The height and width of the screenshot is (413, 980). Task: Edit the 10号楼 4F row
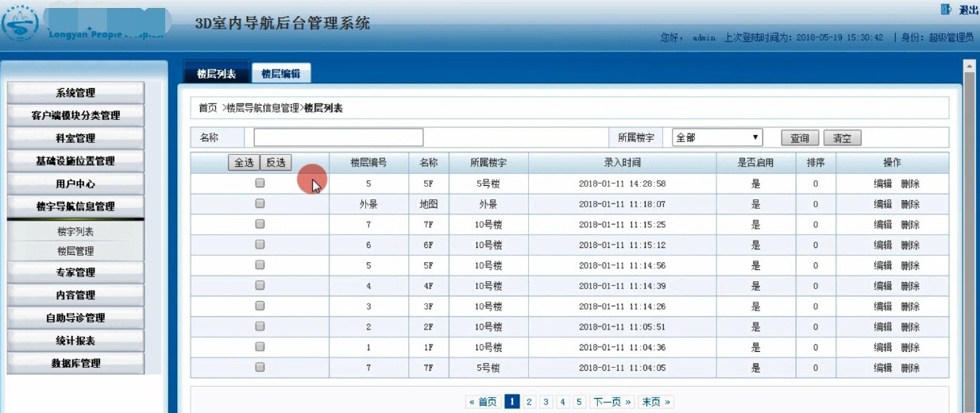[882, 286]
